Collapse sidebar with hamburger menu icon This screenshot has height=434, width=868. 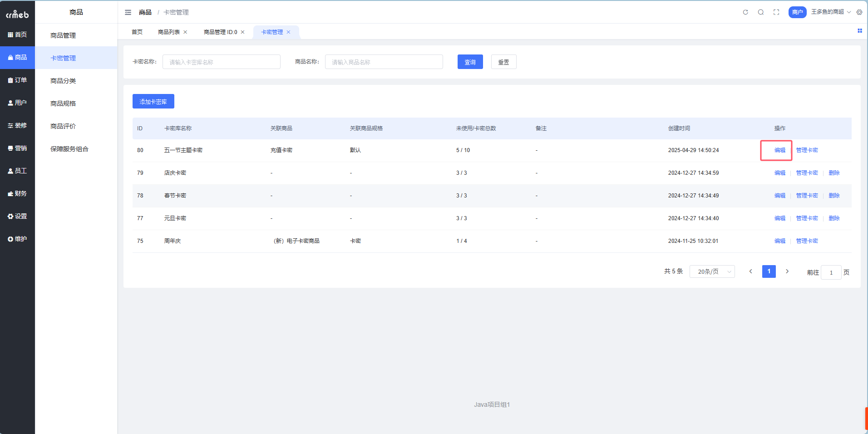click(x=128, y=12)
